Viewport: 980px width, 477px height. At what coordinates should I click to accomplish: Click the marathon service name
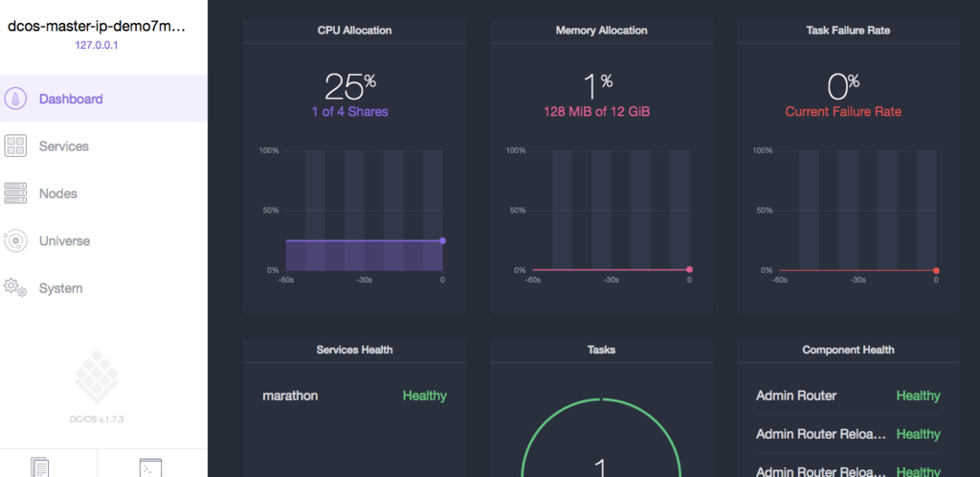290,396
